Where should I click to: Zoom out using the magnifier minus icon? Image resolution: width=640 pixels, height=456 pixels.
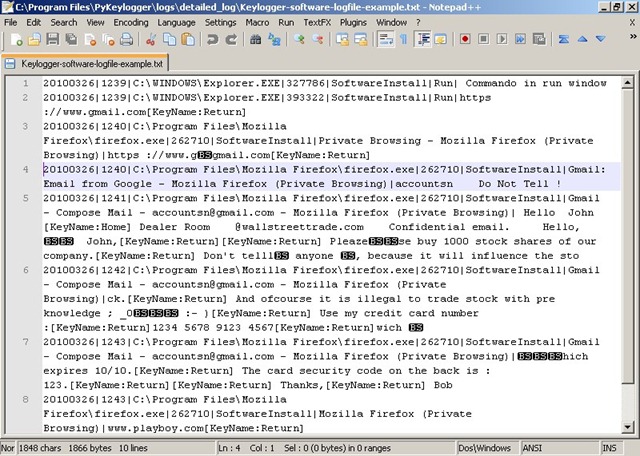pos(318,40)
